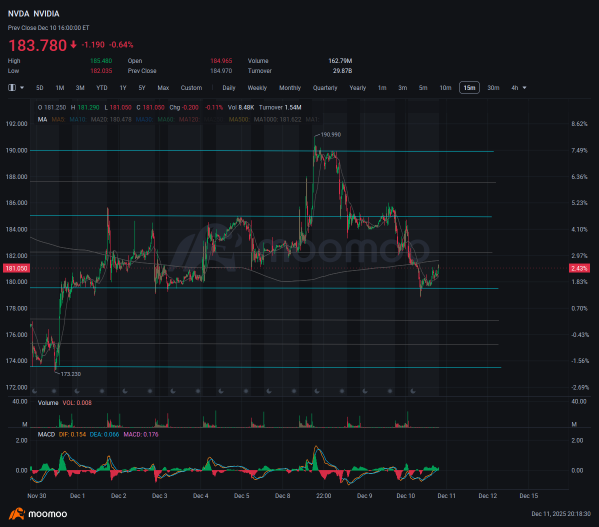
Task: Select the 5m interval
Action: pos(423,88)
